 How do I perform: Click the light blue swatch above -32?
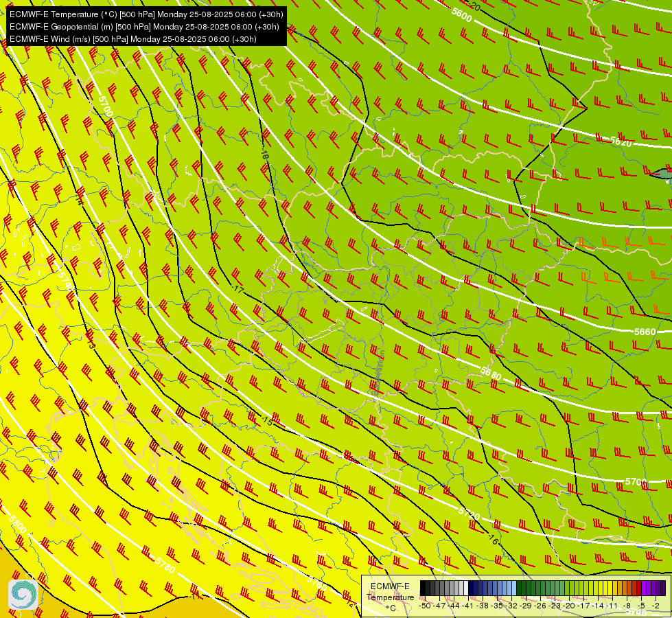pyautogui.click(x=514, y=588)
